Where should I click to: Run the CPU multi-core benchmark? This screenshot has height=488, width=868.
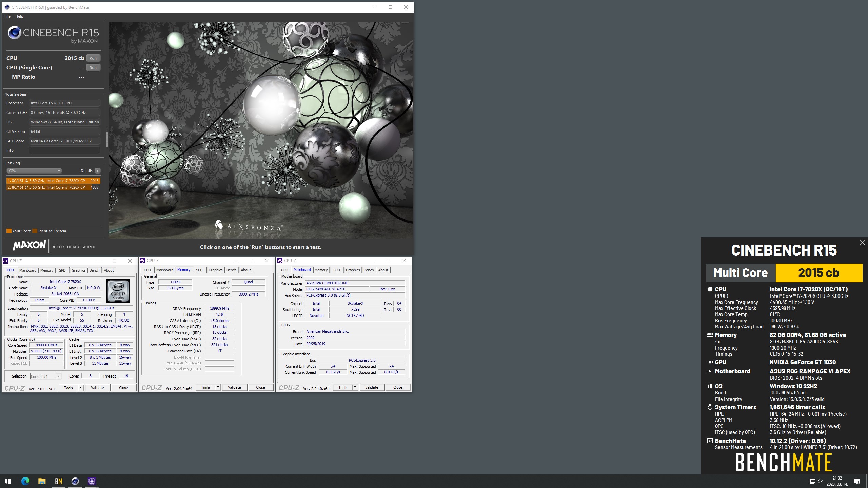pos(93,58)
